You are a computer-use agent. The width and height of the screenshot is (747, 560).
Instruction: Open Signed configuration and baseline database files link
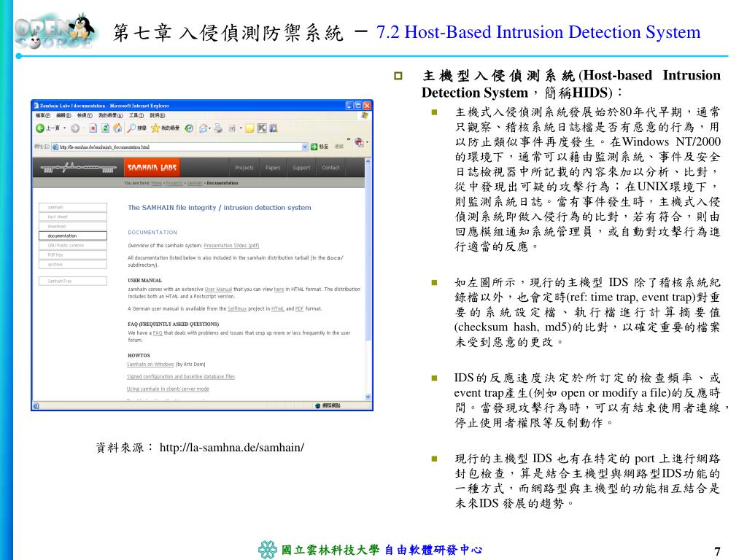181,377
